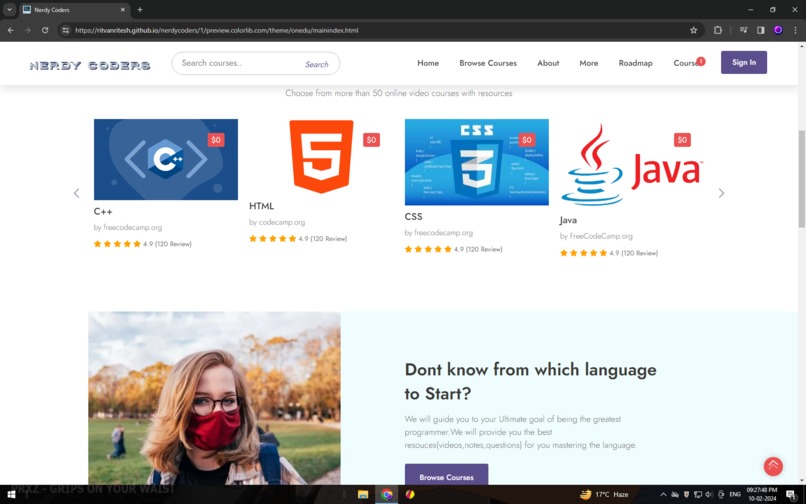This screenshot has width=806, height=504.
Task: Open Chrome's three-dot menu
Action: click(795, 30)
